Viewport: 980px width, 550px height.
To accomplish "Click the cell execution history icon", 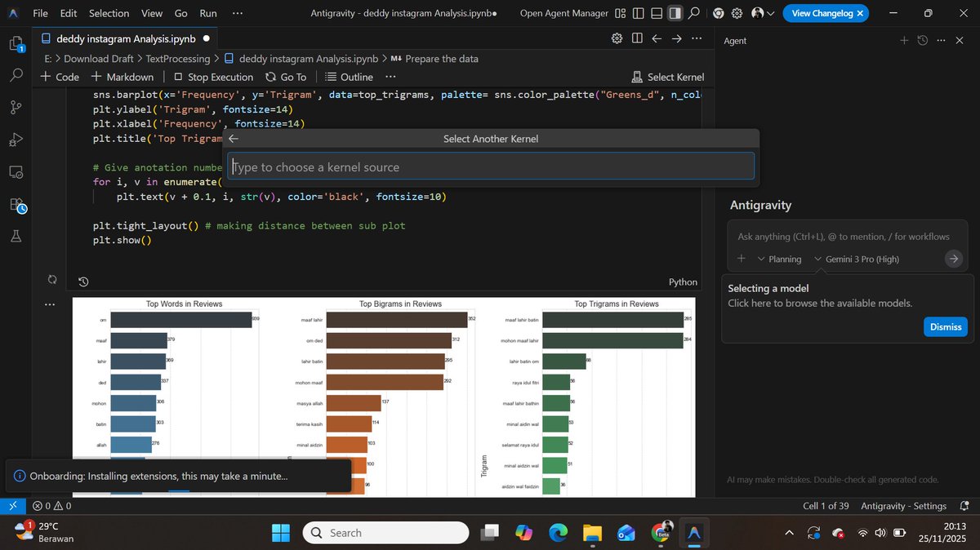I will tap(83, 282).
